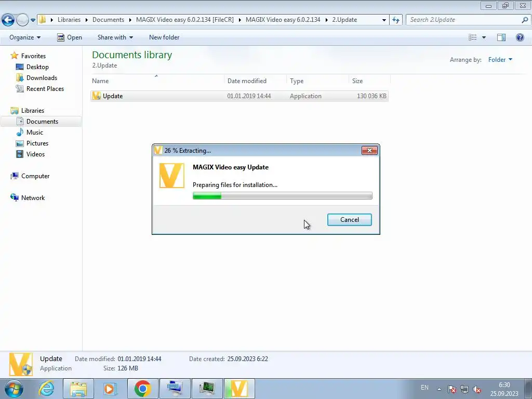Click the Libraries breadcrumb segment
This screenshot has width=532, height=399.
click(x=69, y=20)
